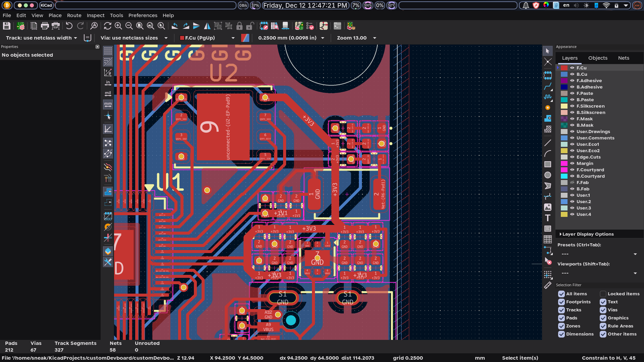644x362 pixels.
Task: Click the F.Silkscreen color swatch
Action: click(564, 106)
